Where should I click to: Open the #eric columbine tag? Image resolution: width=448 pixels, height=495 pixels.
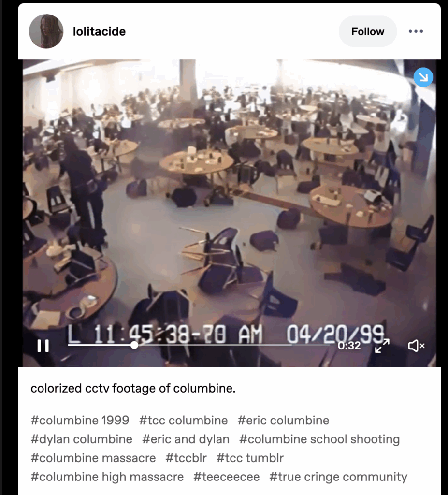pos(283,421)
